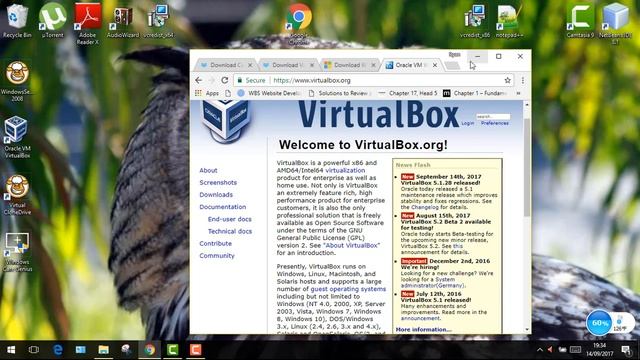640x360 pixels.
Task: Close the Oracle VM tab
Action: click(435, 65)
